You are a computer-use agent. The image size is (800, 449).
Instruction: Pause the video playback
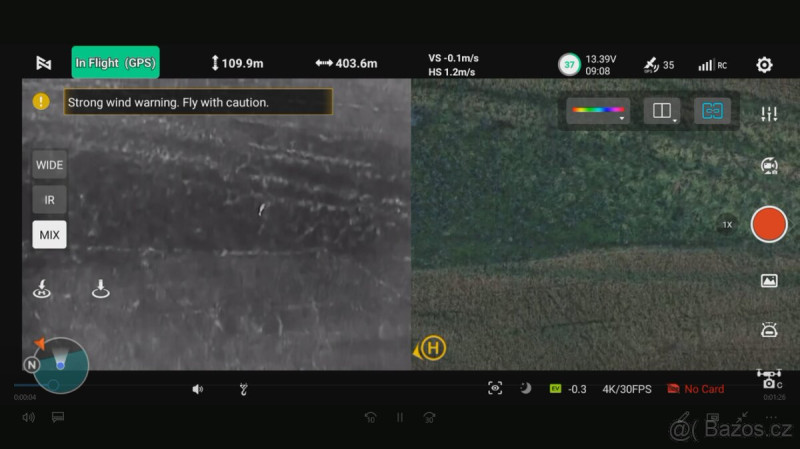(x=400, y=417)
